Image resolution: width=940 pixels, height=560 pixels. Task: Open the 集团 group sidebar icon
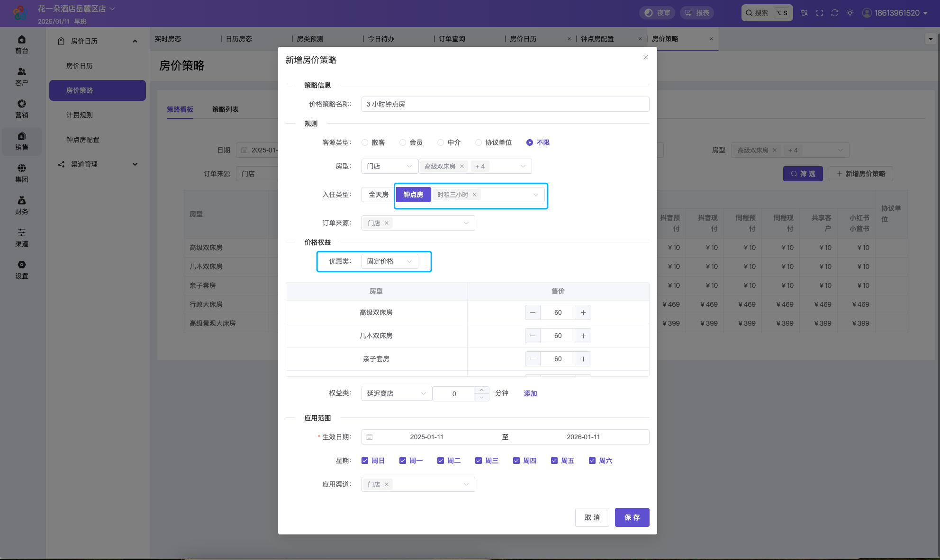[x=22, y=173]
